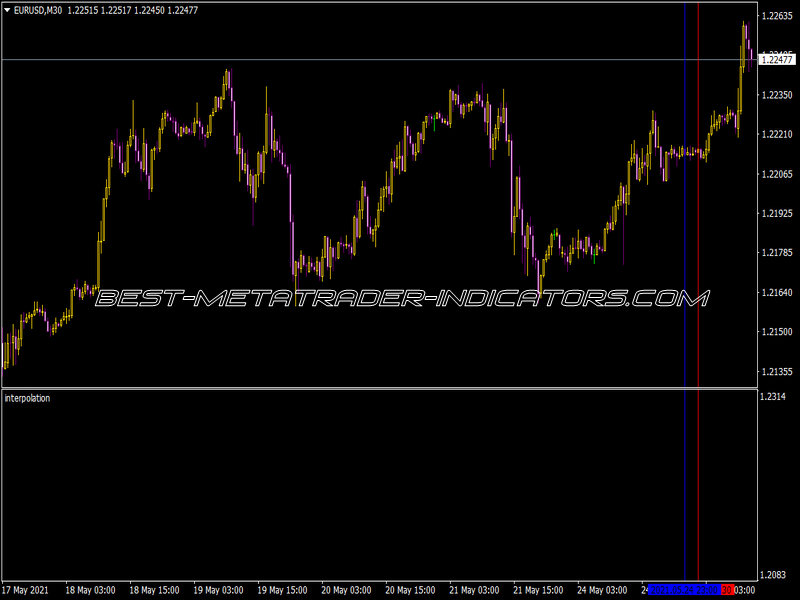Viewport: 800px width, 600px height.
Task: Click the 19 May 15:00 time label
Action: tap(282, 590)
